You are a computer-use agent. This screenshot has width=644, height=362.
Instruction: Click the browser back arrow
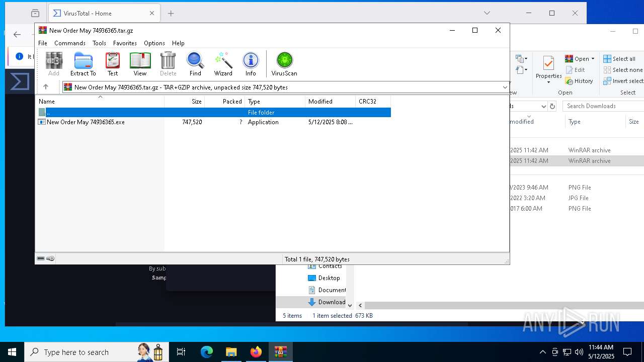[x=17, y=34]
